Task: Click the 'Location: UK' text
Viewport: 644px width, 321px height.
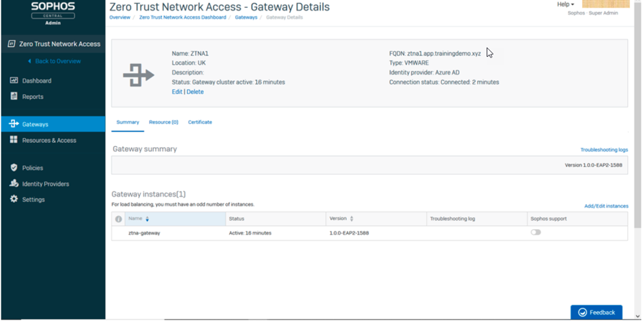Action: point(189,63)
